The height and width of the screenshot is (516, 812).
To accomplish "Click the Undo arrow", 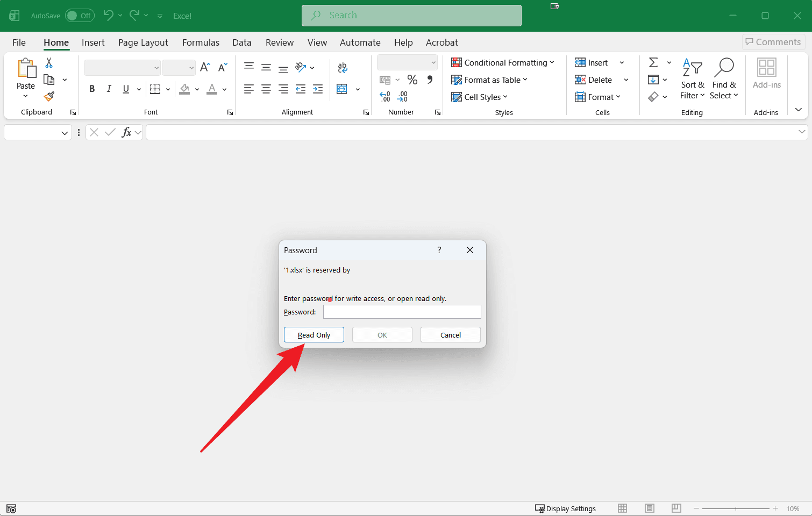I will 108,15.
